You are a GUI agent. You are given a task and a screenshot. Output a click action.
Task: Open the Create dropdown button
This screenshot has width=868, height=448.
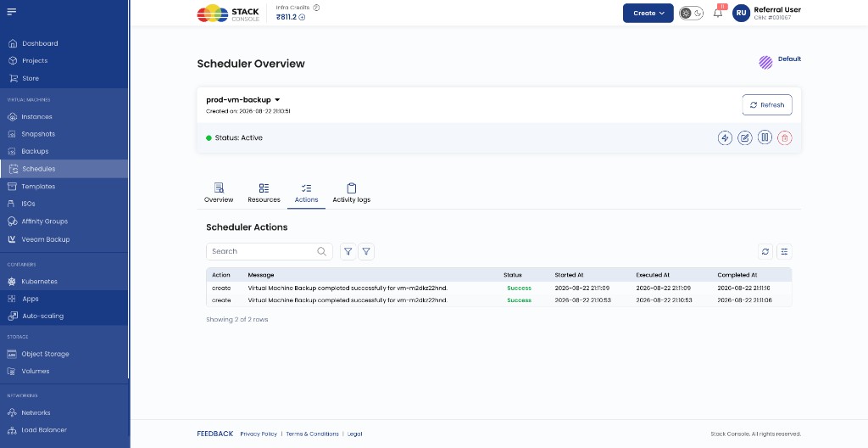click(648, 14)
